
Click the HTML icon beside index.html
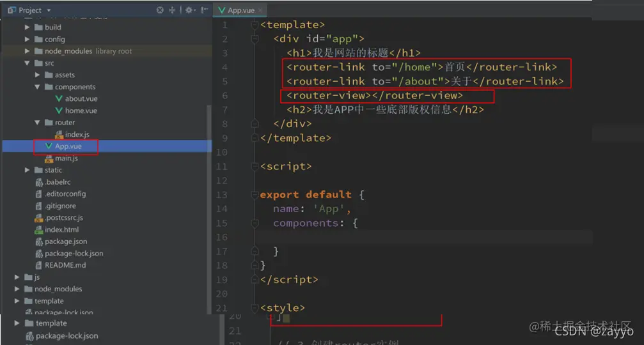pos(39,230)
